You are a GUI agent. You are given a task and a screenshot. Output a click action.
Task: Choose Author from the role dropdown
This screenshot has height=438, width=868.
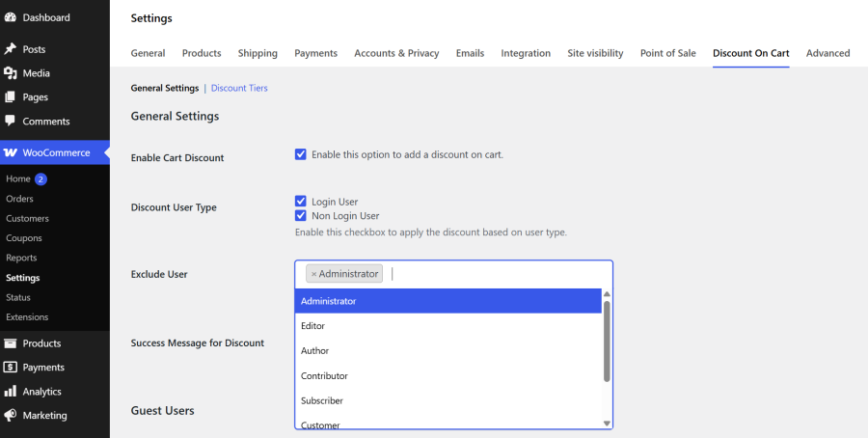[448, 350]
